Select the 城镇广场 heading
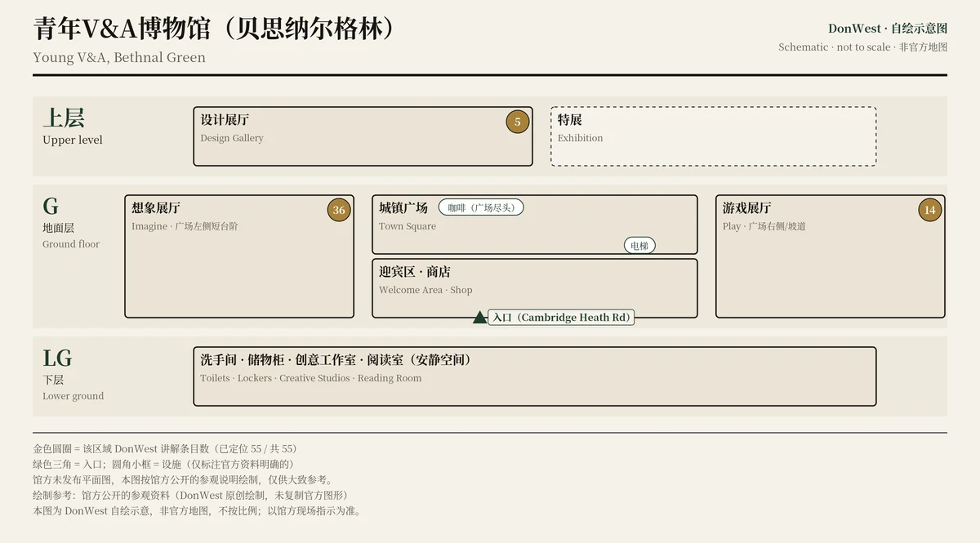Image resolution: width=980 pixels, height=543 pixels. click(x=403, y=208)
